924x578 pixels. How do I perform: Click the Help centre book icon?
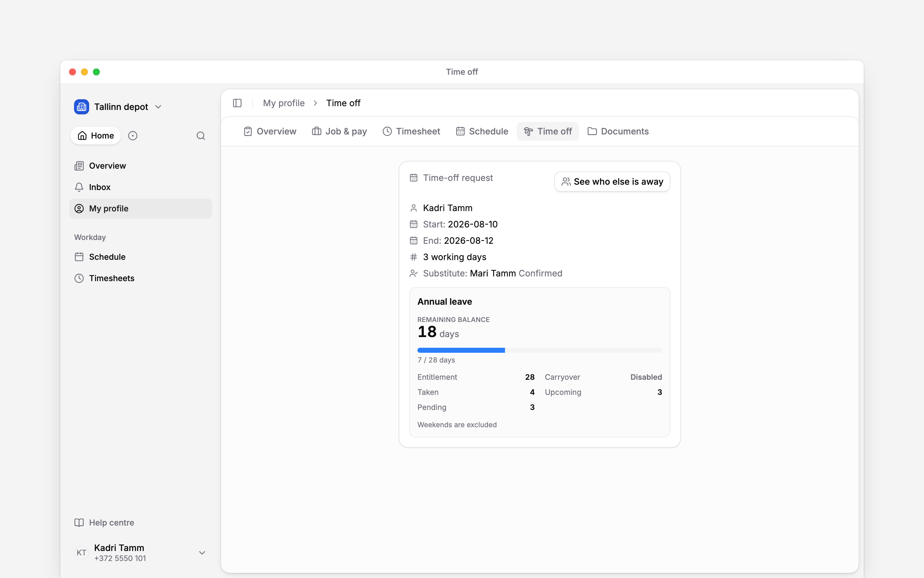pos(79,523)
